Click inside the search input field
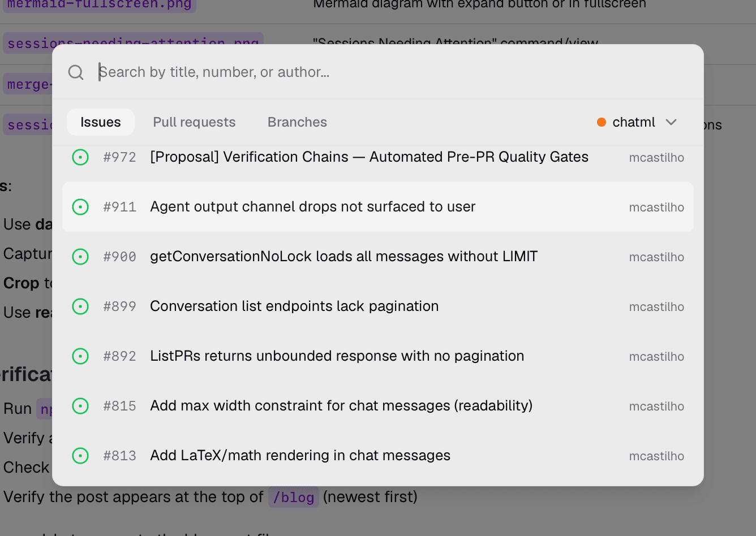The width and height of the screenshot is (756, 536). click(283, 72)
